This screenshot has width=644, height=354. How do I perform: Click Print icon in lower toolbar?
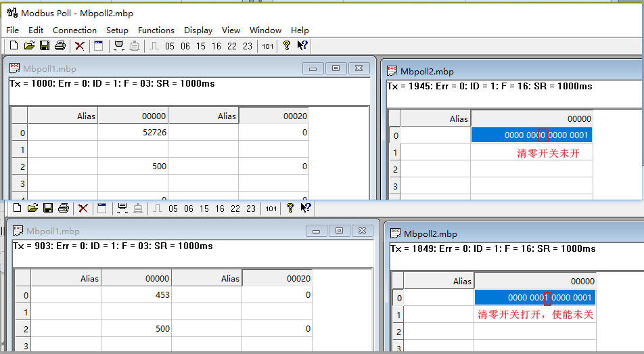point(64,208)
